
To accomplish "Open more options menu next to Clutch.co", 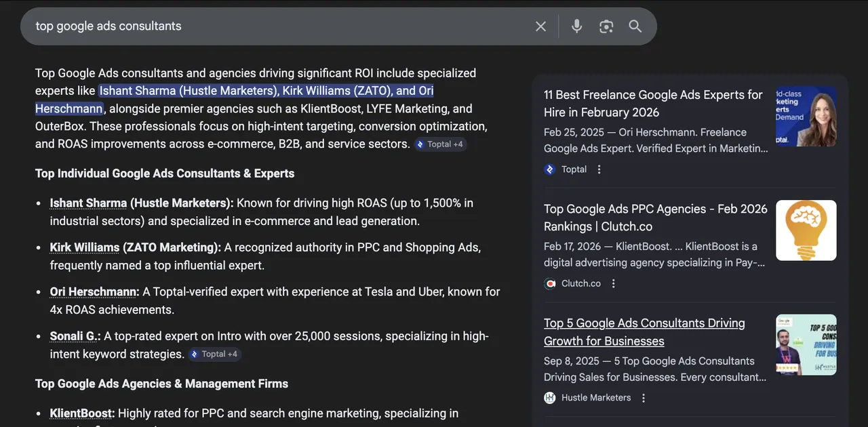I will 613,283.
